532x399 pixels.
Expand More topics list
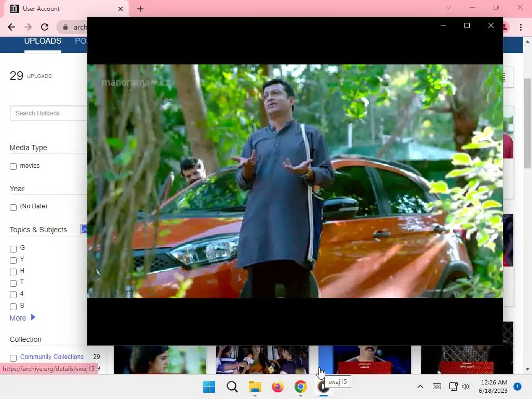coord(22,318)
